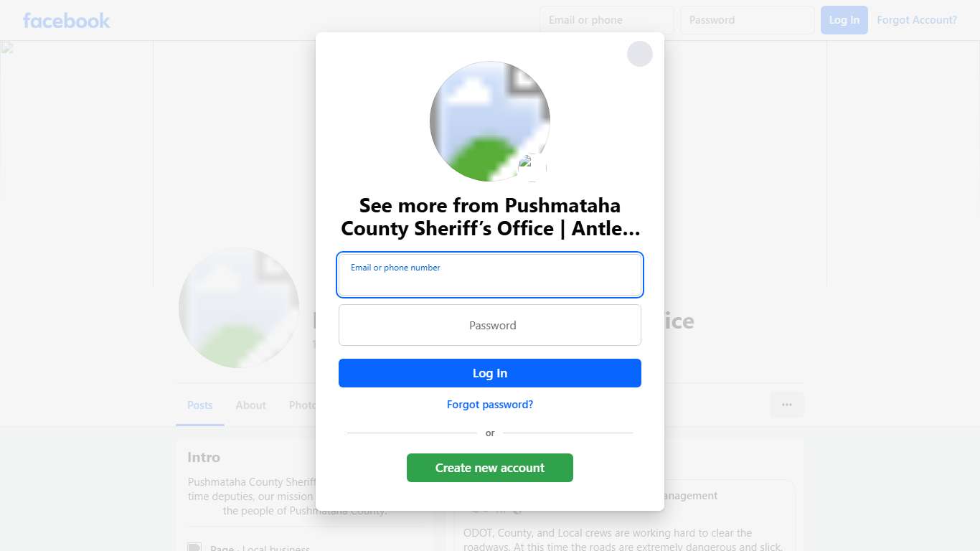The height and width of the screenshot is (551, 980).
Task: Switch to the About tab
Action: point(251,405)
